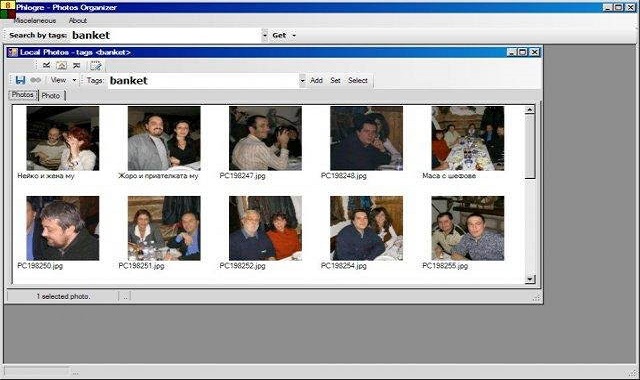
Task: Click the Search by tags input field
Action: tap(165, 36)
